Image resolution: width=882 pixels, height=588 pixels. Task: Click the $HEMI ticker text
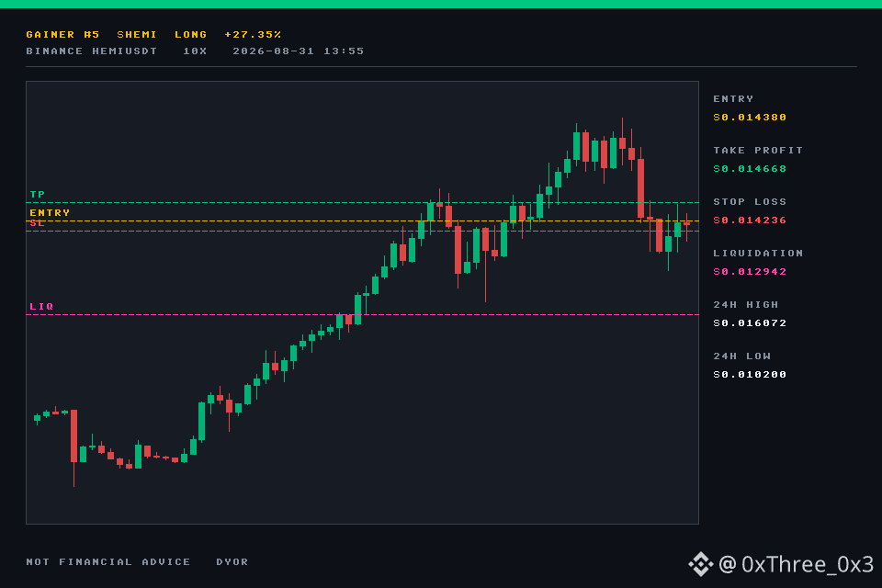click(x=137, y=35)
